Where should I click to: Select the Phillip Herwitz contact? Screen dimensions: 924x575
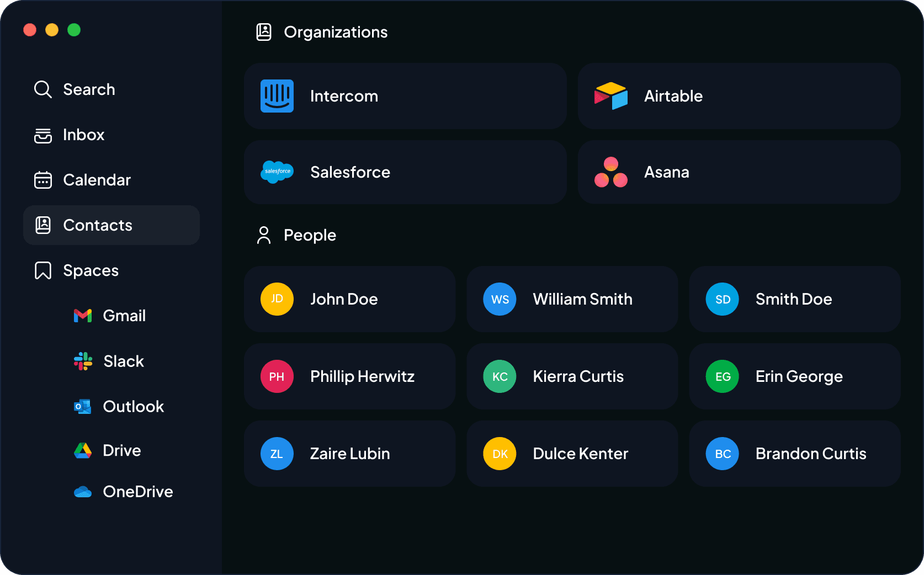(x=349, y=376)
